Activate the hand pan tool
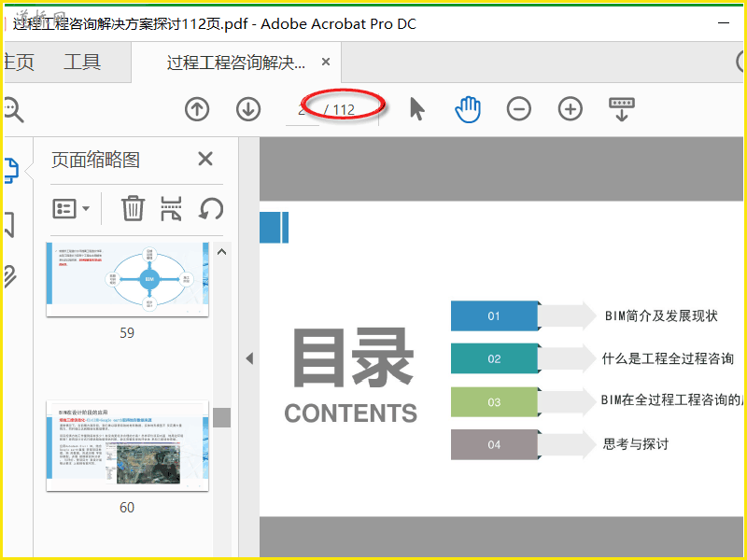 [468, 109]
